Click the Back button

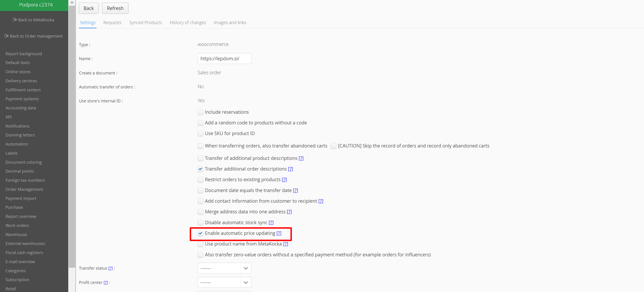(89, 8)
